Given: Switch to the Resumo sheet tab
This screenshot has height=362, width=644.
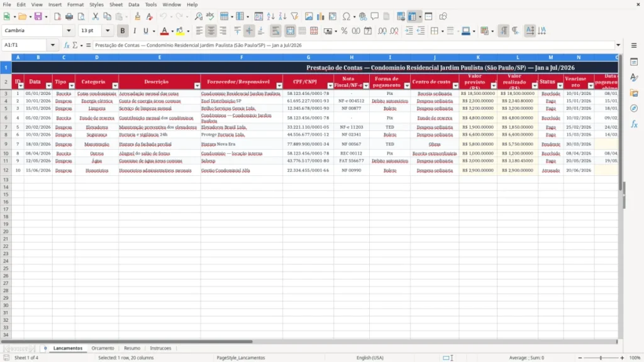Looking at the screenshot, I should pyautogui.click(x=132, y=348).
